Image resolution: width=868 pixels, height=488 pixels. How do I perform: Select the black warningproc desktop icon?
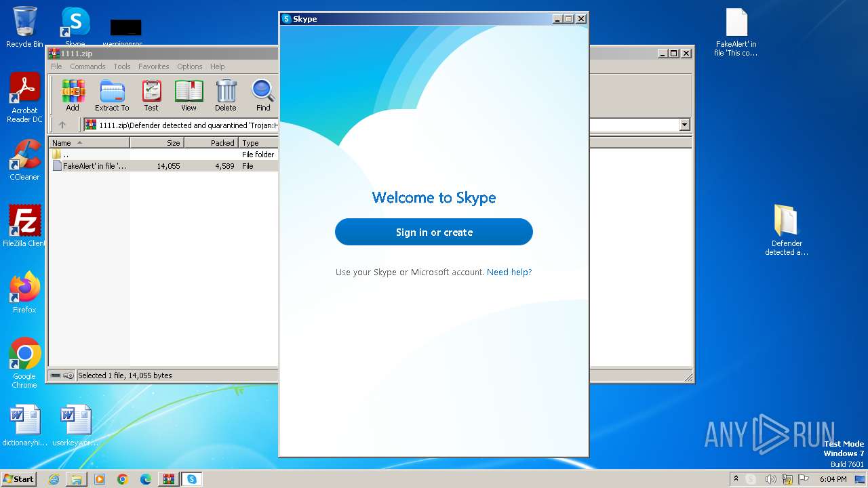tap(125, 30)
